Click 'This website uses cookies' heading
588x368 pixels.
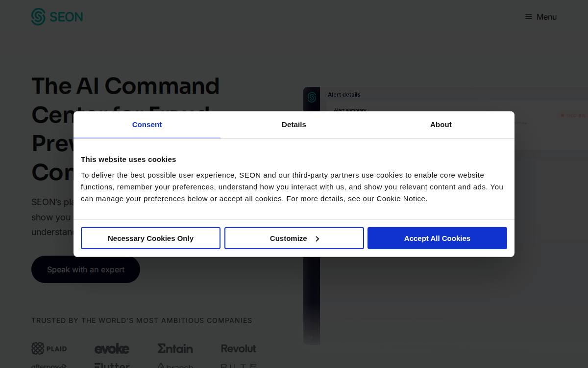point(128,159)
